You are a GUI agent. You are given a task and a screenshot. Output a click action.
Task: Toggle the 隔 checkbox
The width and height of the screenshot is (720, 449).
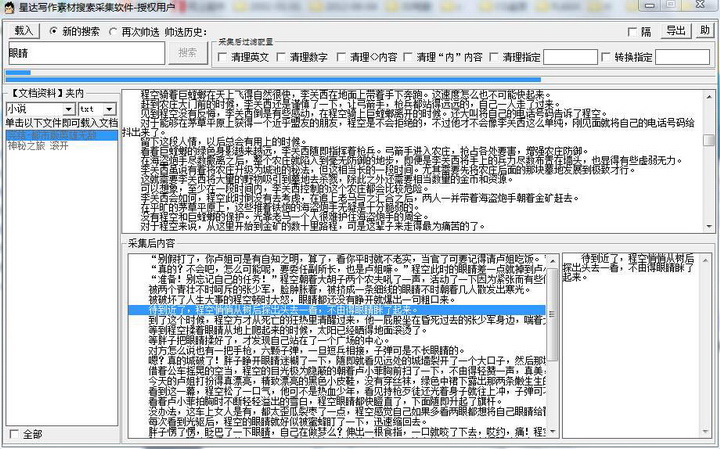[x=632, y=32]
